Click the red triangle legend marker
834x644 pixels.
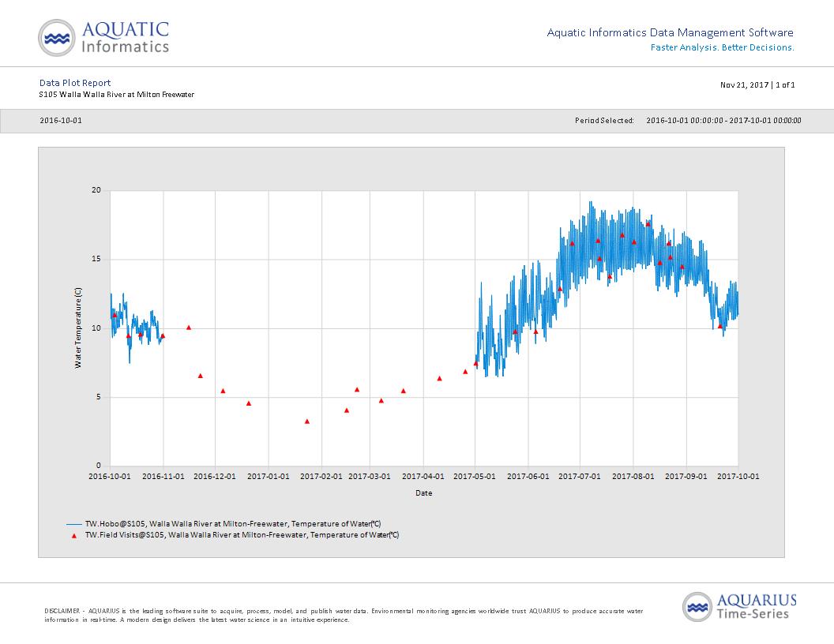pyautogui.click(x=74, y=536)
